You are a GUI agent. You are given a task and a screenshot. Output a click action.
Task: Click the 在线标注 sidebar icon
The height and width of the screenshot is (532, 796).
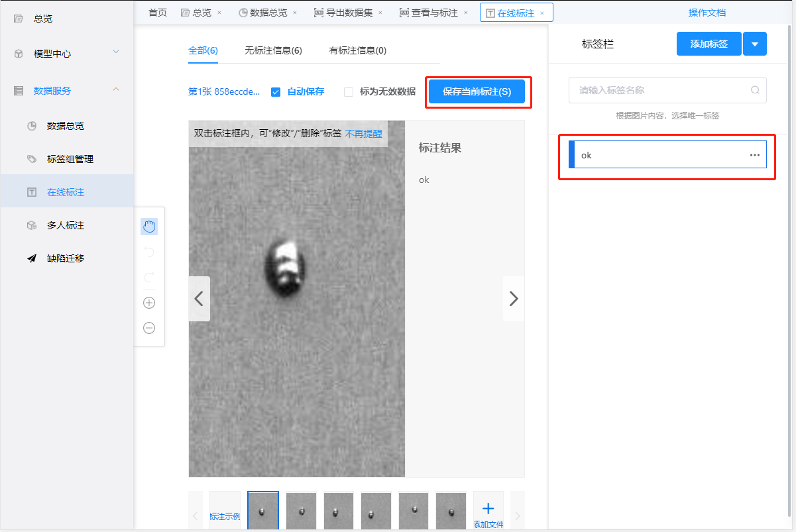coord(31,192)
